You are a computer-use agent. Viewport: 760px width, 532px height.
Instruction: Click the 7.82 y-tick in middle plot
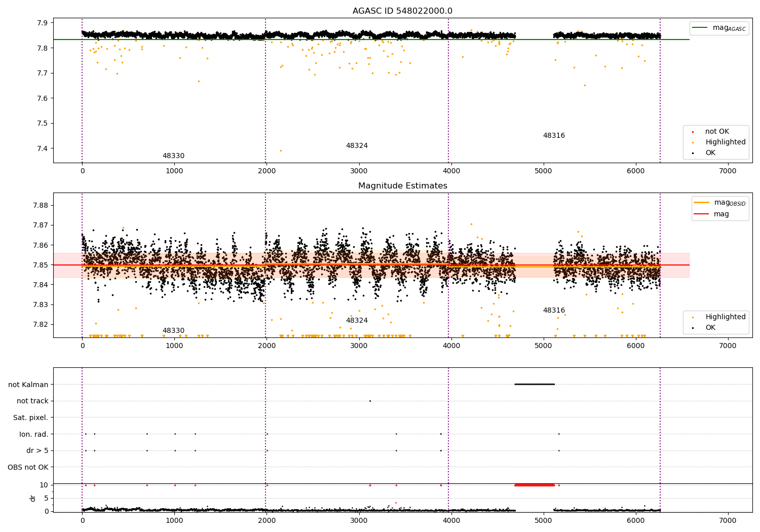point(41,324)
